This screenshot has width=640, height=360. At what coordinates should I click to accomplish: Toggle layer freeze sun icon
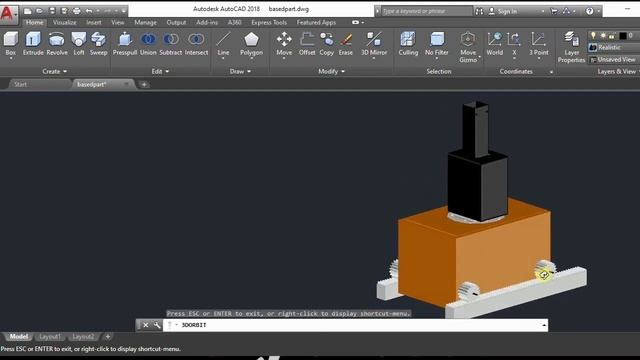coord(603,36)
